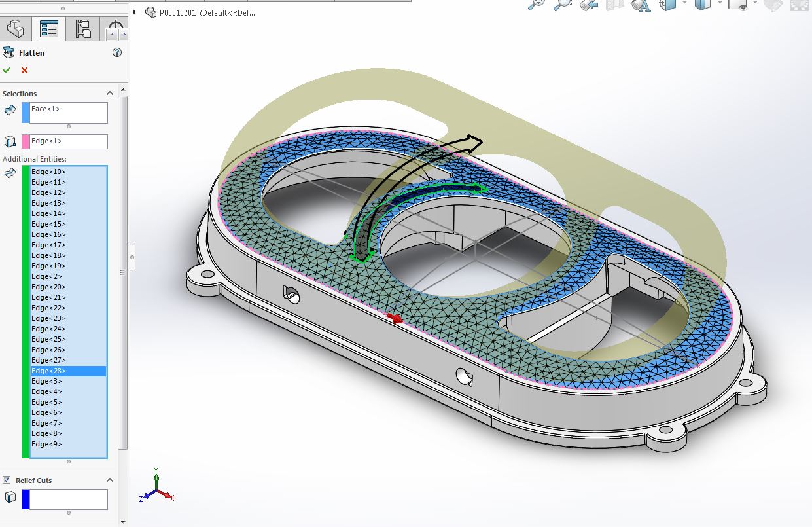Select Edge<10> in Additional Entities

pyautogui.click(x=69, y=172)
